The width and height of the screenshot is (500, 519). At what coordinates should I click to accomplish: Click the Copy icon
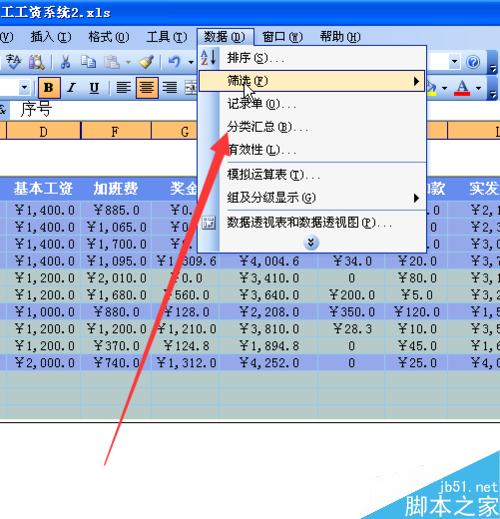pyautogui.click(x=88, y=62)
